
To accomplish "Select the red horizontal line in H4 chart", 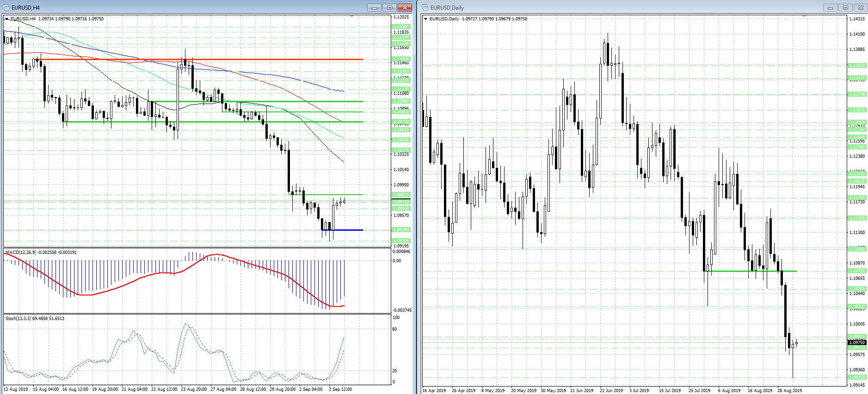I will pos(201,59).
